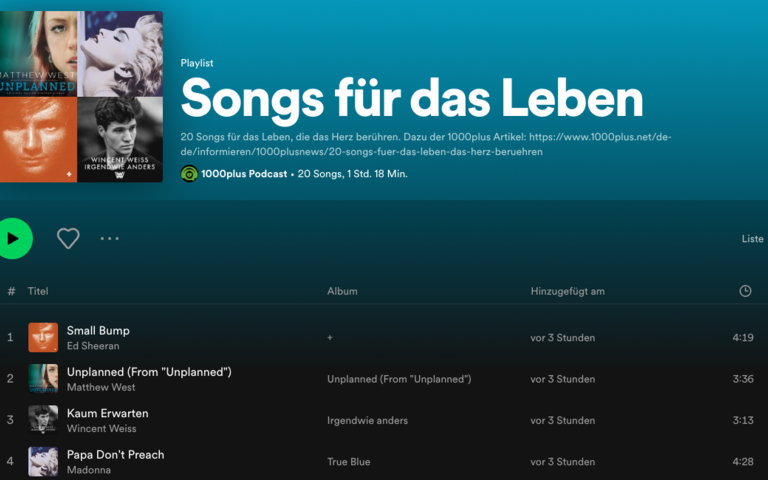Click the Papa Don't Preach cover thumbnail
Screen dimensions: 768x480
point(43,461)
